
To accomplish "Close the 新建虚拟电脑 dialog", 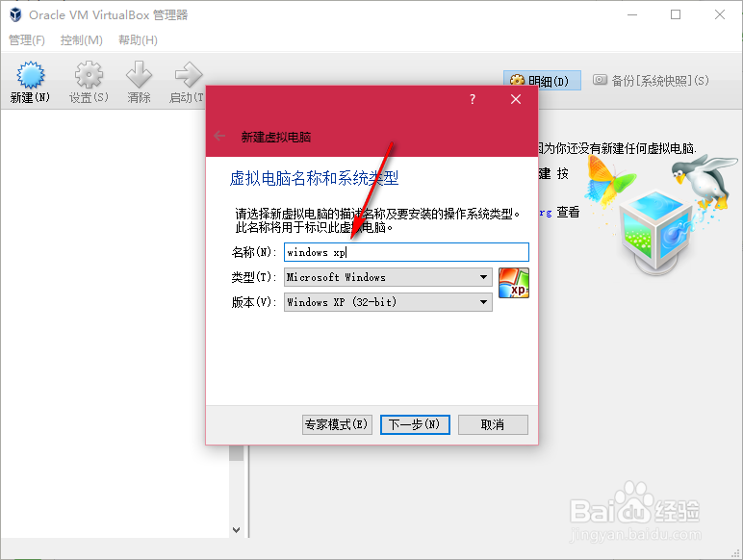I will (x=516, y=99).
